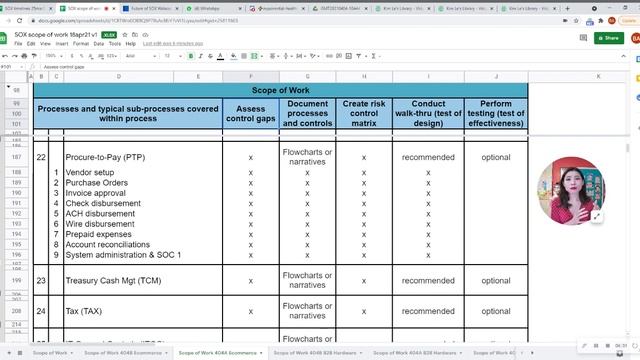Select Scope of Work 404A Ecommerce tab
Image resolution: width=640 pixels, height=360 pixels.
(218, 353)
